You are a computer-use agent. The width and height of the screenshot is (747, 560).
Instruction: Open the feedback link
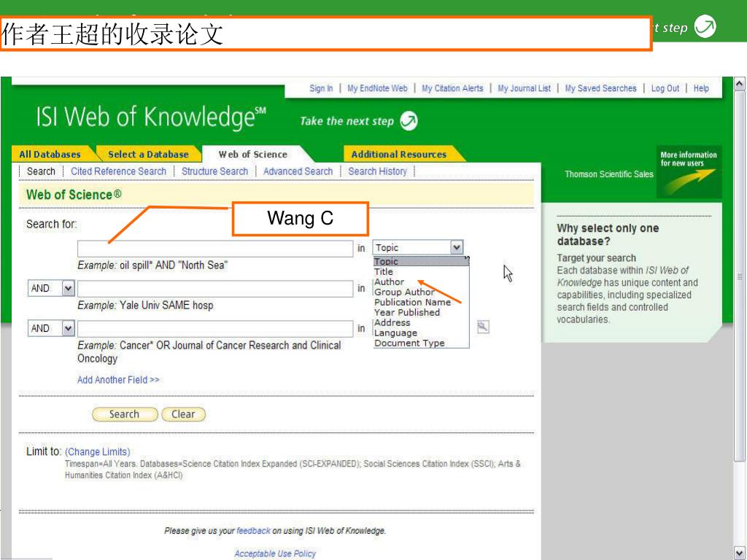tap(253, 531)
